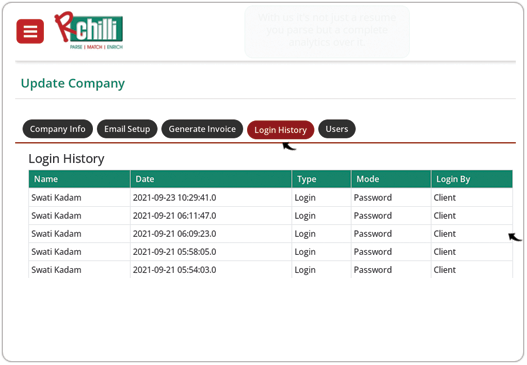
Task: Select date 2021-09-21 05:54:03.0
Action: click(174, 270)
